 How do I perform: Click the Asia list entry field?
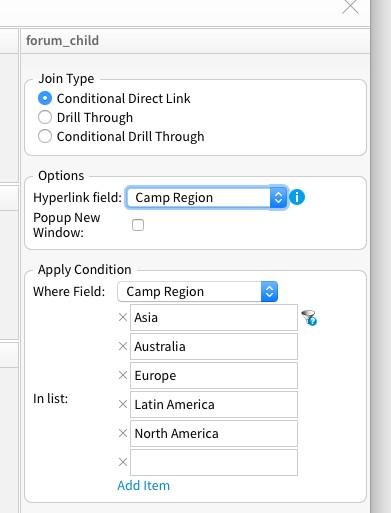[x=214, y=318]
